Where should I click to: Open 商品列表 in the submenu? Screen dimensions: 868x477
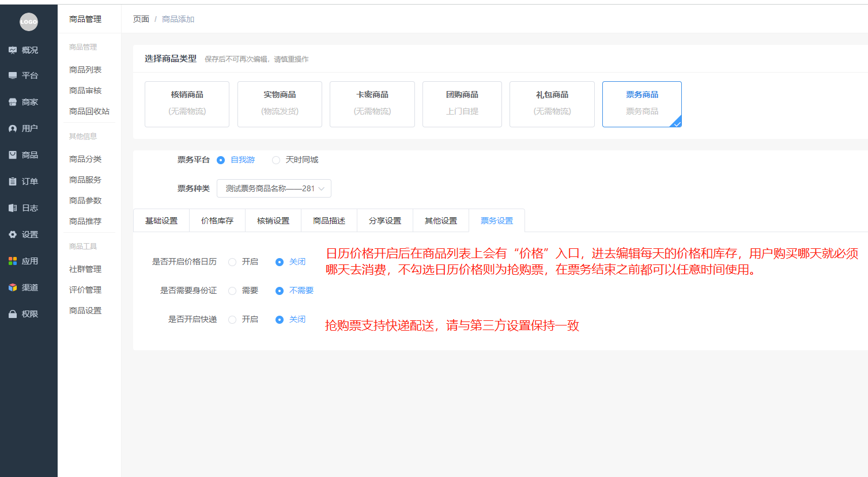(85, 70)
